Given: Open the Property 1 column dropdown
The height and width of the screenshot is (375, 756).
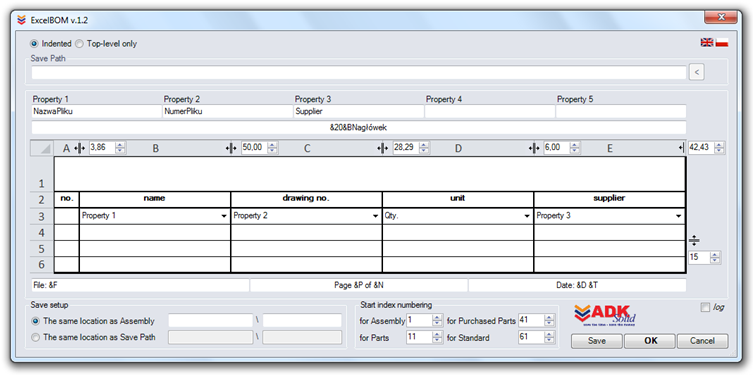Looking at the screenshot, I should 224,216.
